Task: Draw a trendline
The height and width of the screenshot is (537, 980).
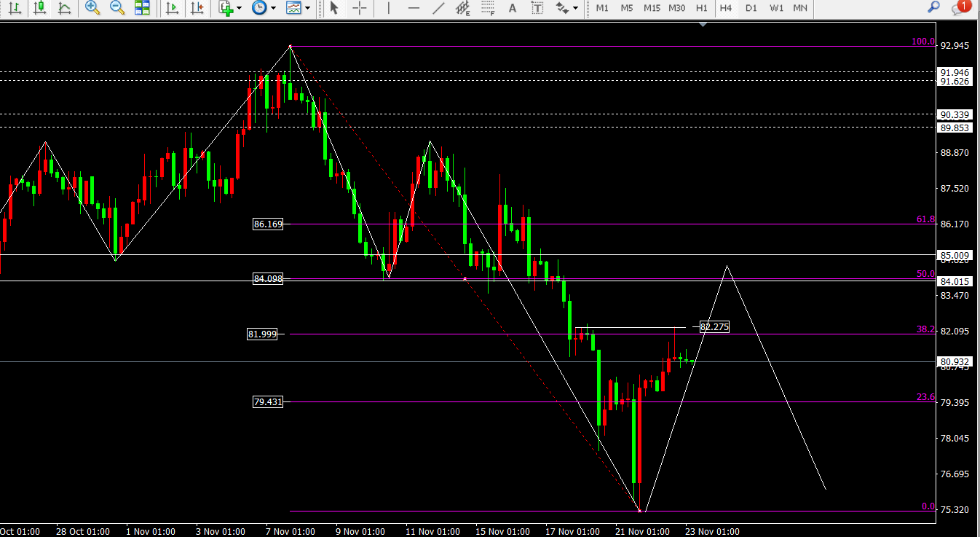Action: 438,8
